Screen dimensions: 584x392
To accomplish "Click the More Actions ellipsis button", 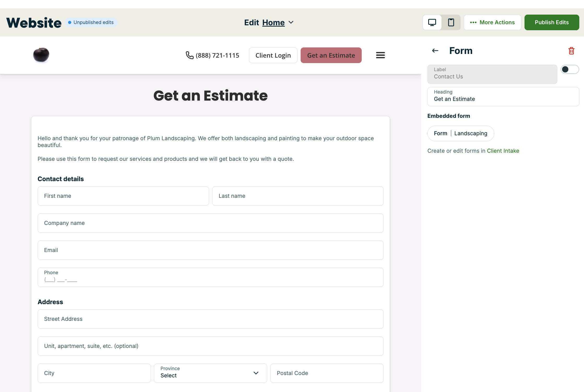I will tap(492, 22).
